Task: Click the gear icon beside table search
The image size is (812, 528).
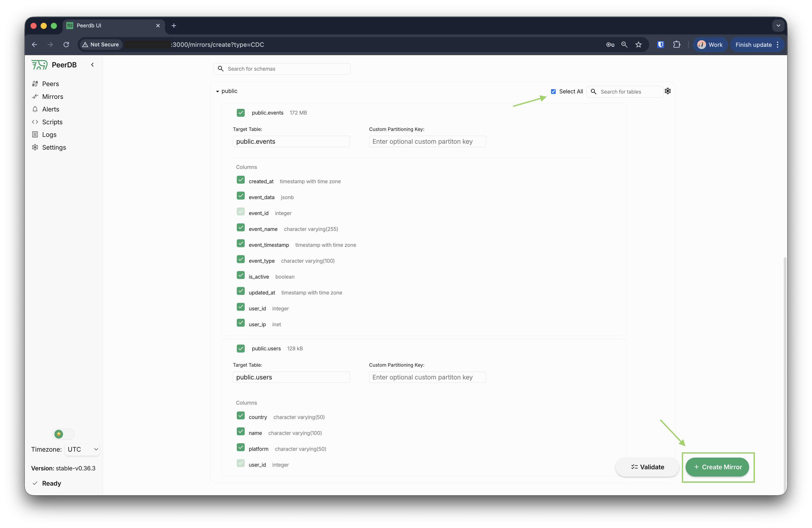Action: (668, 91)
